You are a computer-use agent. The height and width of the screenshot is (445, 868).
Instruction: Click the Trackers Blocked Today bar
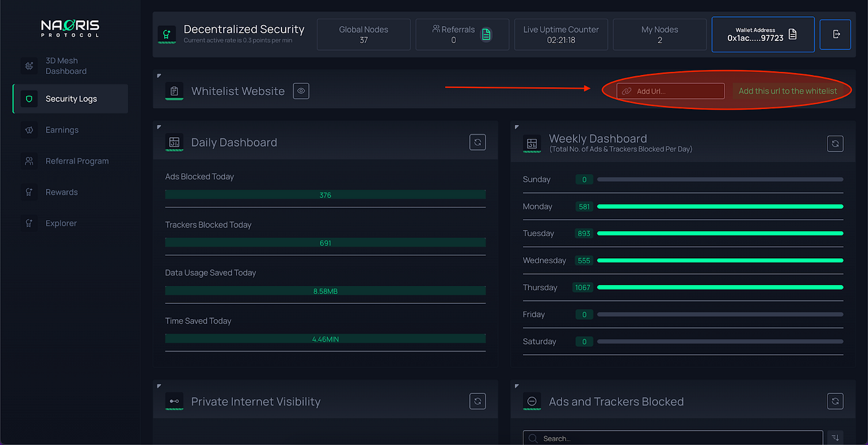[325, 243]
